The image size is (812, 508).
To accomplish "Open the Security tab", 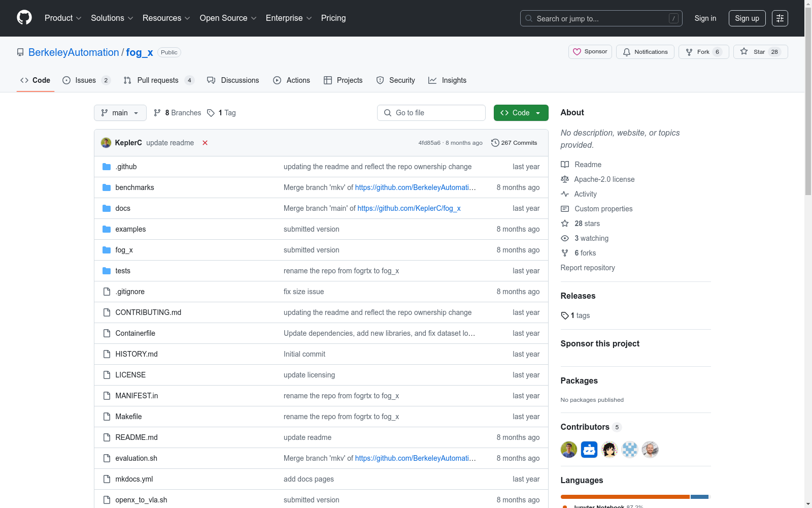I will pyautogui.click(x=396, y=80).
